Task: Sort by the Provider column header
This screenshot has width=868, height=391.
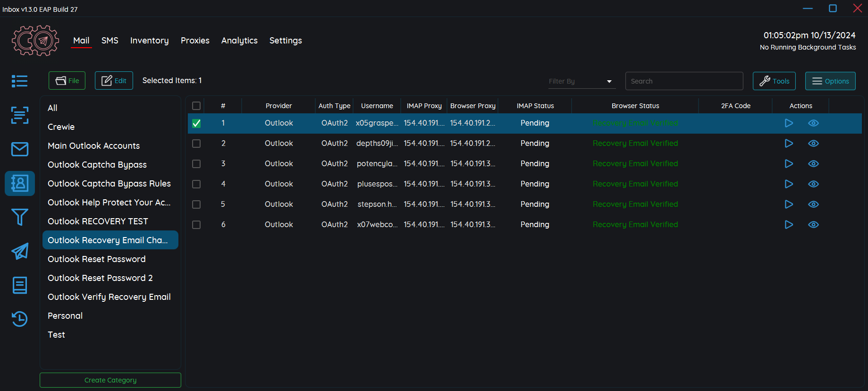Action: pyautogui.click(x=278, y=106)
